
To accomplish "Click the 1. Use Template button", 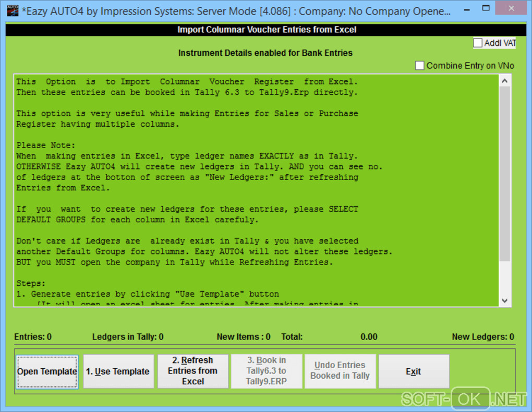I will pyautogui.click(x=118, y=372).
